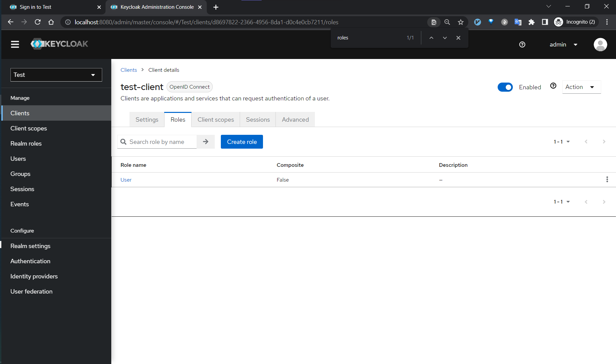
Task: Open User federation
Action: pos(56,292)
